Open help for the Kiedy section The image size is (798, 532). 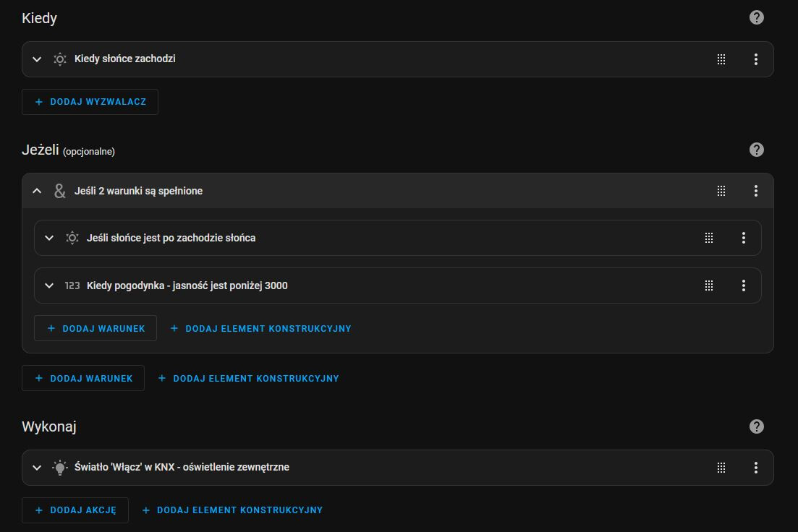[x=756, y=17]
